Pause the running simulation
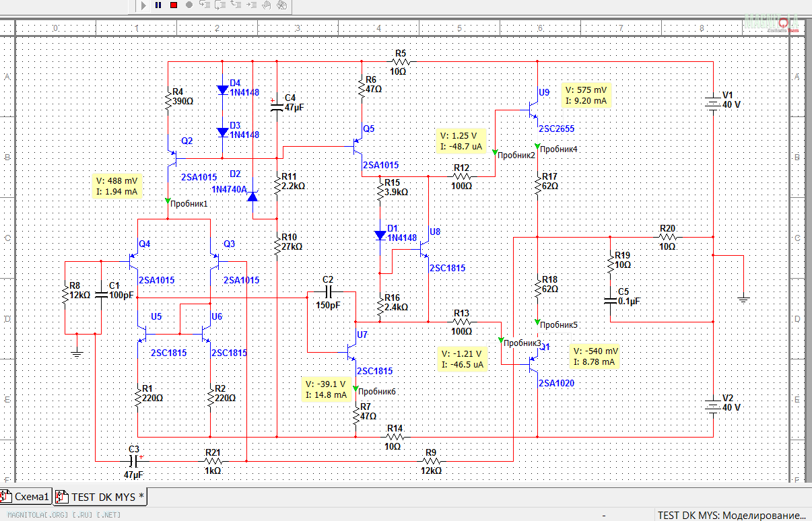The height and width of the screenshot is (521, 812). [x=158, y=5]
